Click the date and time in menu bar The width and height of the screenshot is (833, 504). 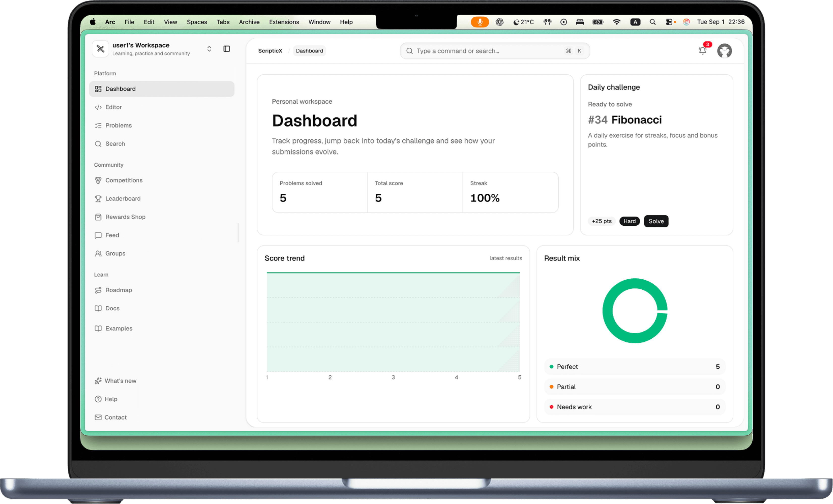tap(721, 22)
